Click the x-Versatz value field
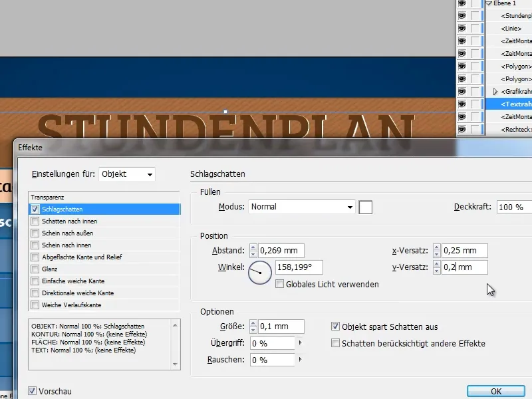532x399 pixels. (x=464, y=251)
